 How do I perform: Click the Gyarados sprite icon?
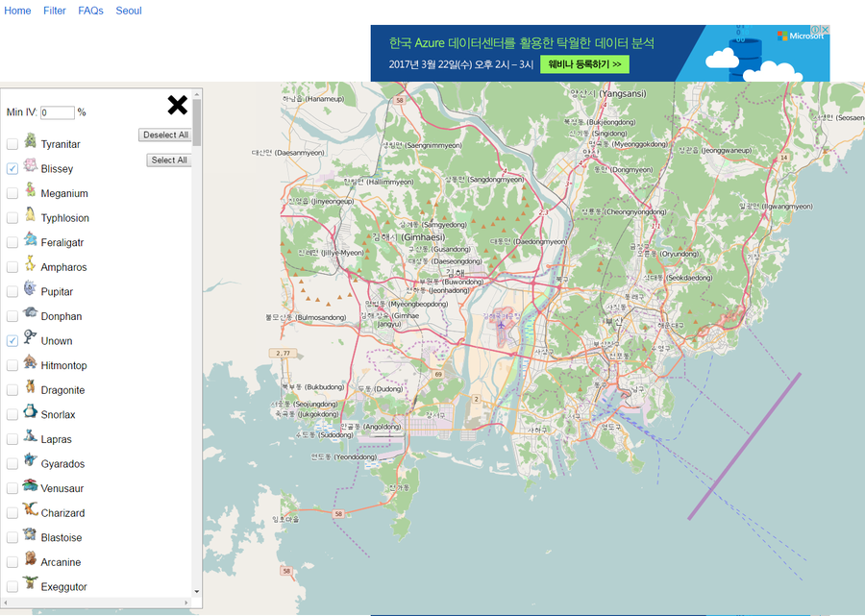click(30, 462)
